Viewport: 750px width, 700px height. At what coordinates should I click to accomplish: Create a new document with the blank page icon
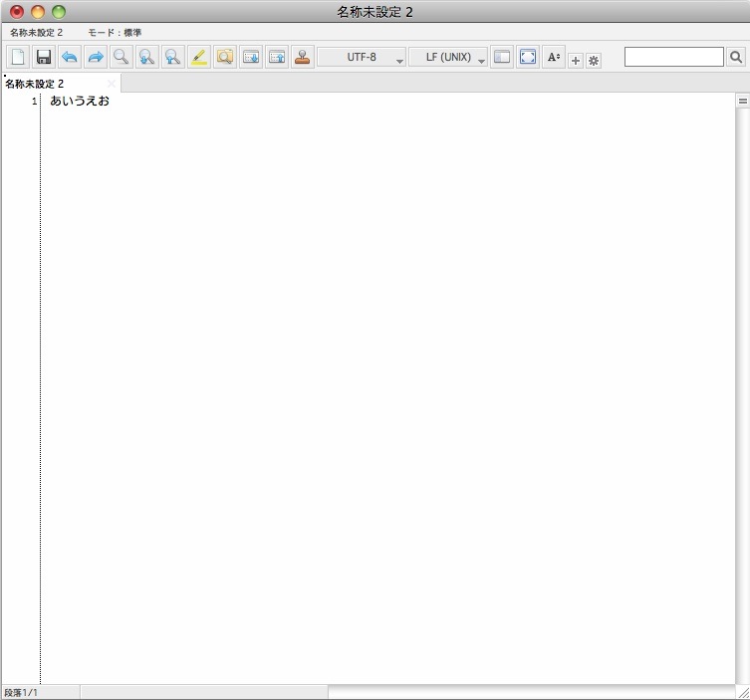pyautogui.click(x=18, y=58)
